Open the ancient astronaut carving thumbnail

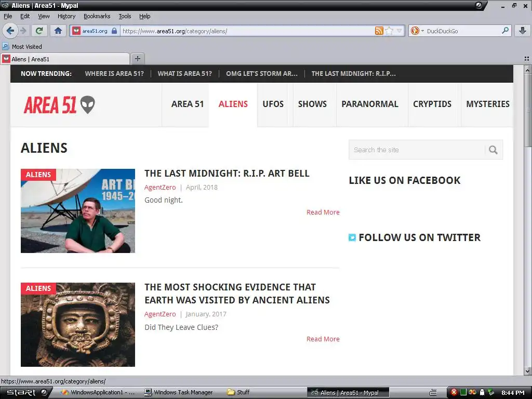pos(78,325)
